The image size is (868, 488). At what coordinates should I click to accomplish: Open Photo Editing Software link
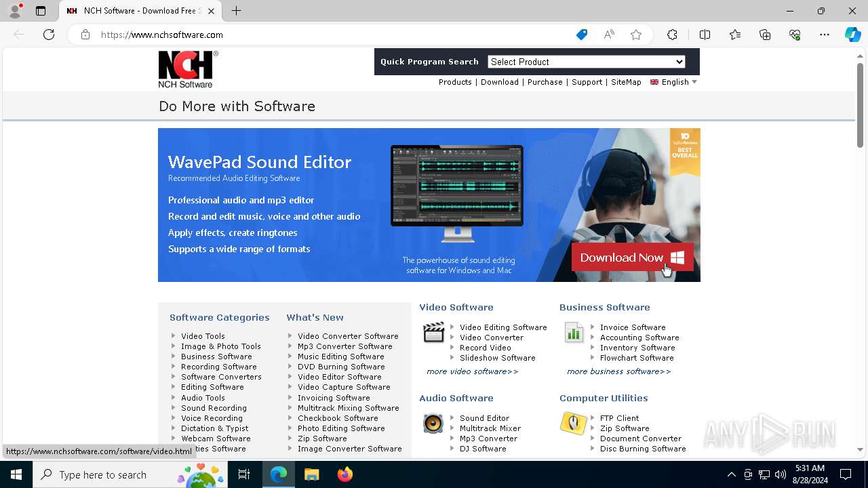coord(341,428)
